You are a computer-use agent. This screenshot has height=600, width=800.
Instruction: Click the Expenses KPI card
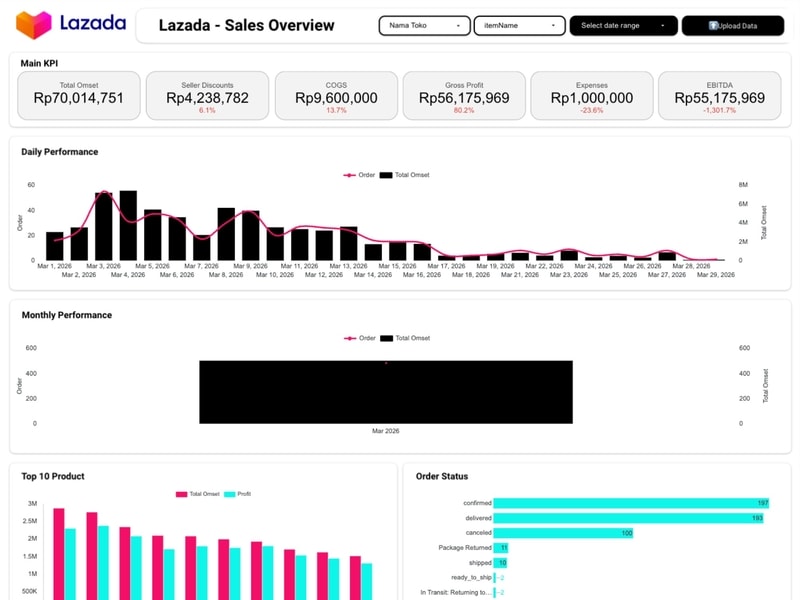592,95
